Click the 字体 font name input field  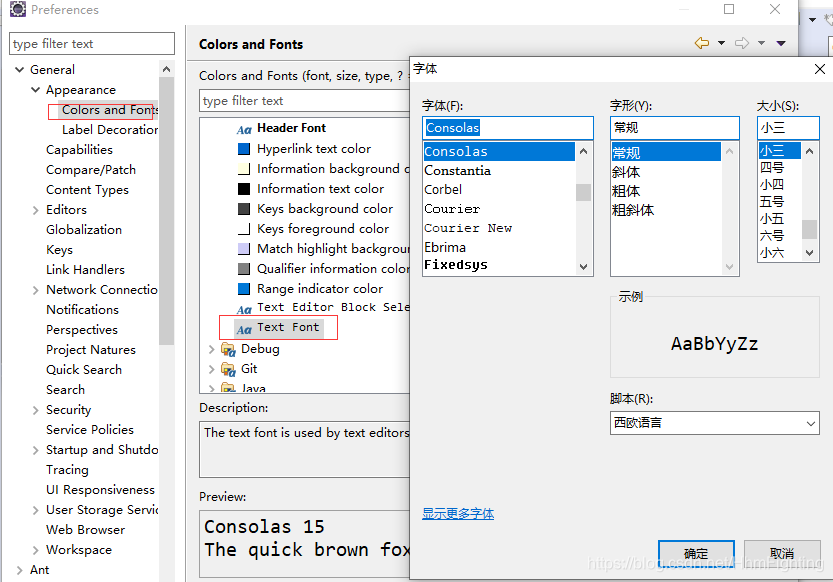pos(508,128)
